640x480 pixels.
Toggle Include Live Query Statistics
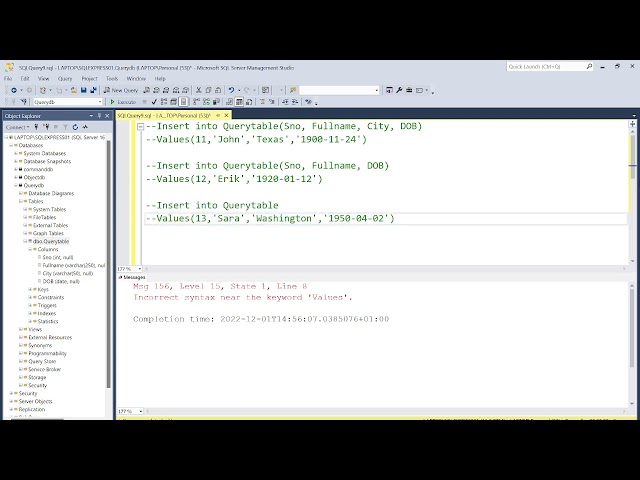207,102
